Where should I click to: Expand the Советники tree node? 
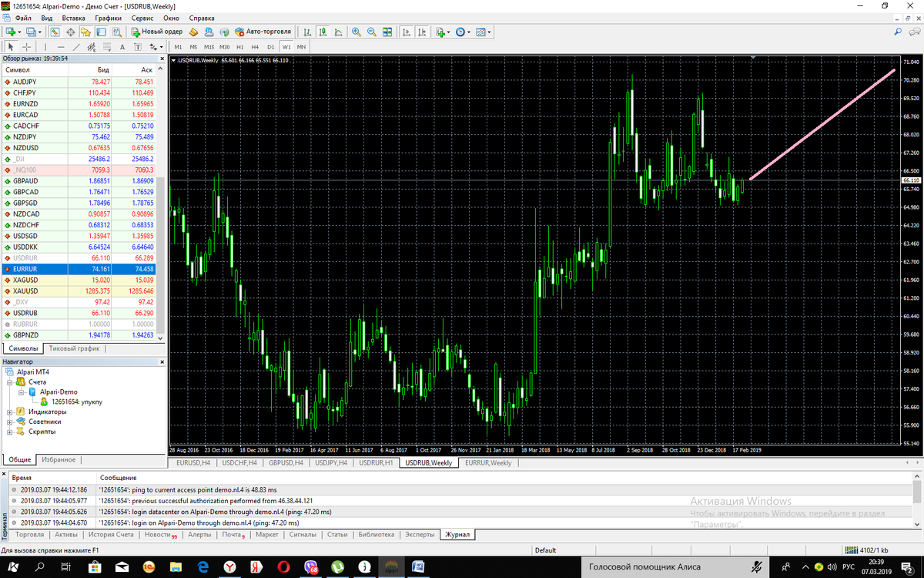coord(11,422)
